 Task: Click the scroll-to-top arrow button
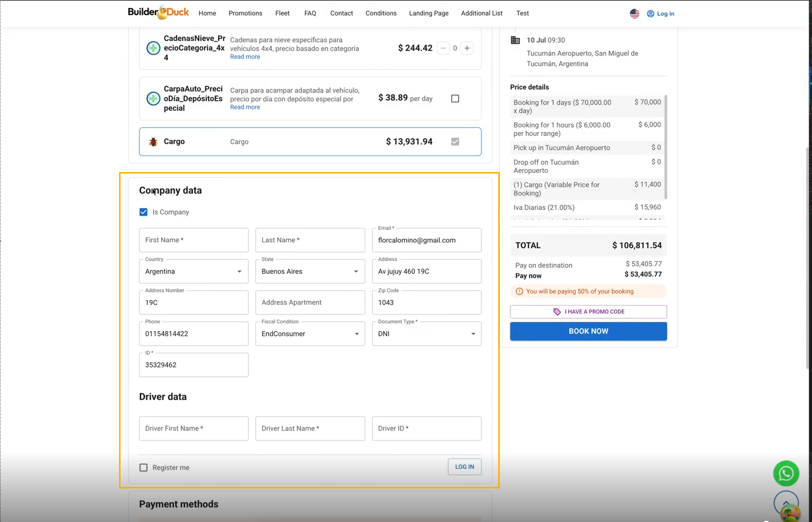click(785, 503)
